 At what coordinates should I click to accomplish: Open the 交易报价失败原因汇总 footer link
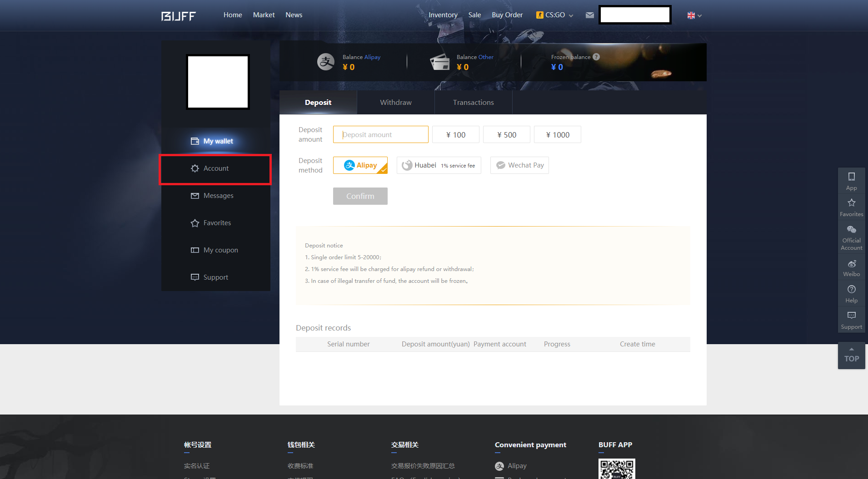(423, 466)
